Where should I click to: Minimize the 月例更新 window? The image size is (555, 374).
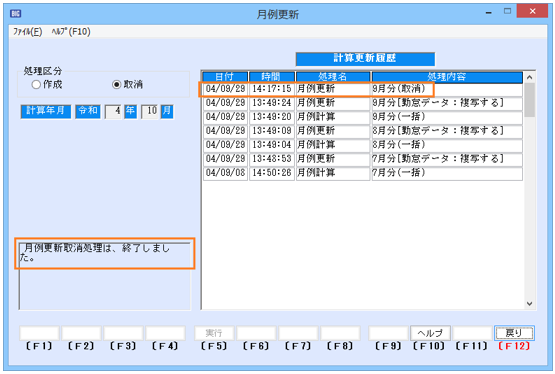click(x=489, y=13)
